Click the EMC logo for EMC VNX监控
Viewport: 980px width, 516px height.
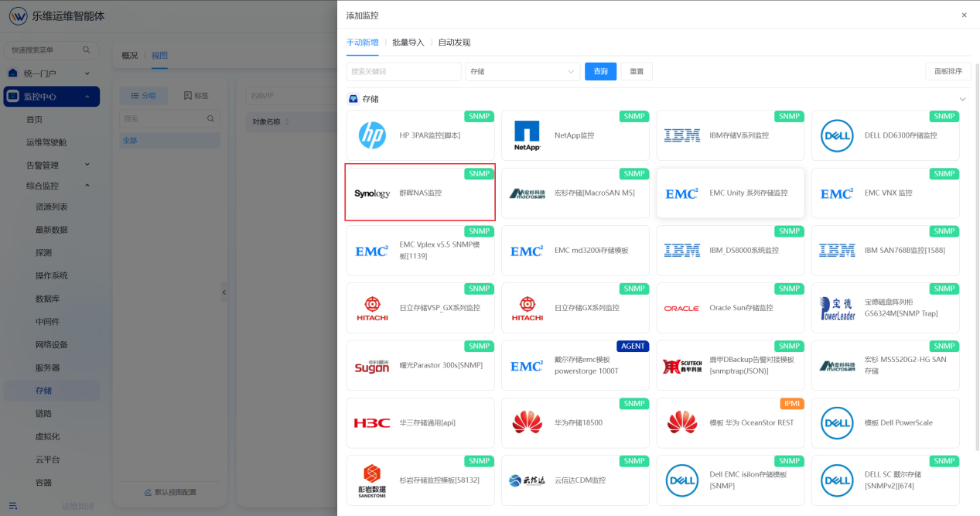(837, 193)
